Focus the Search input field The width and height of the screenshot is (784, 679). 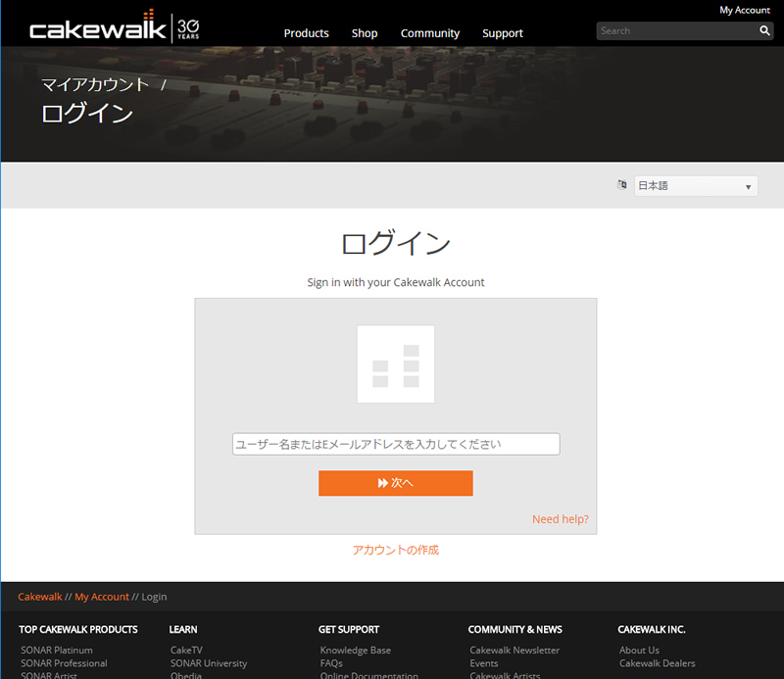point(677,30)
